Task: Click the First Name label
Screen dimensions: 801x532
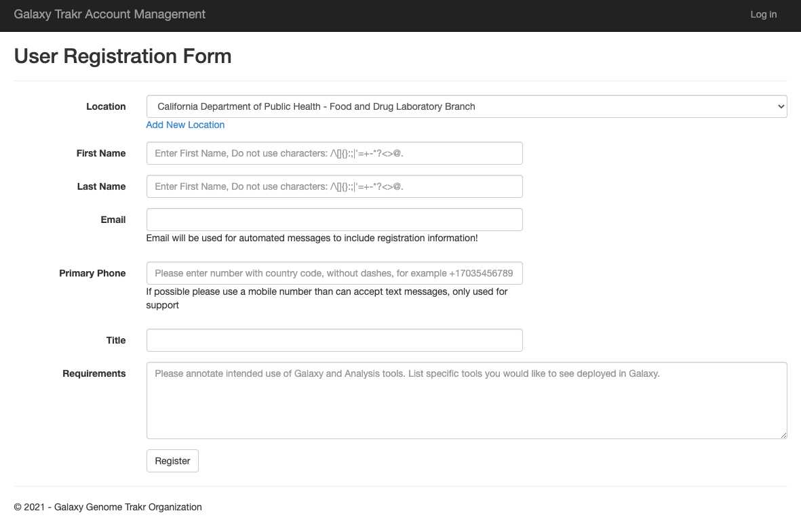Action: pyautogui.click(x=101, y=153)
